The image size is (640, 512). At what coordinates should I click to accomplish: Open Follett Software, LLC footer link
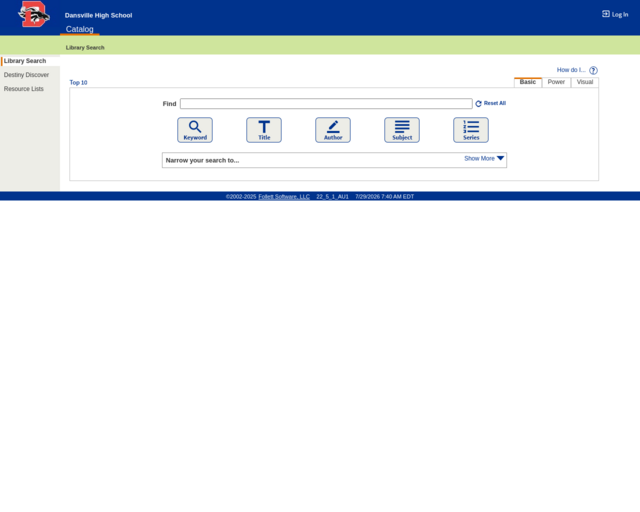pos(284,196)
